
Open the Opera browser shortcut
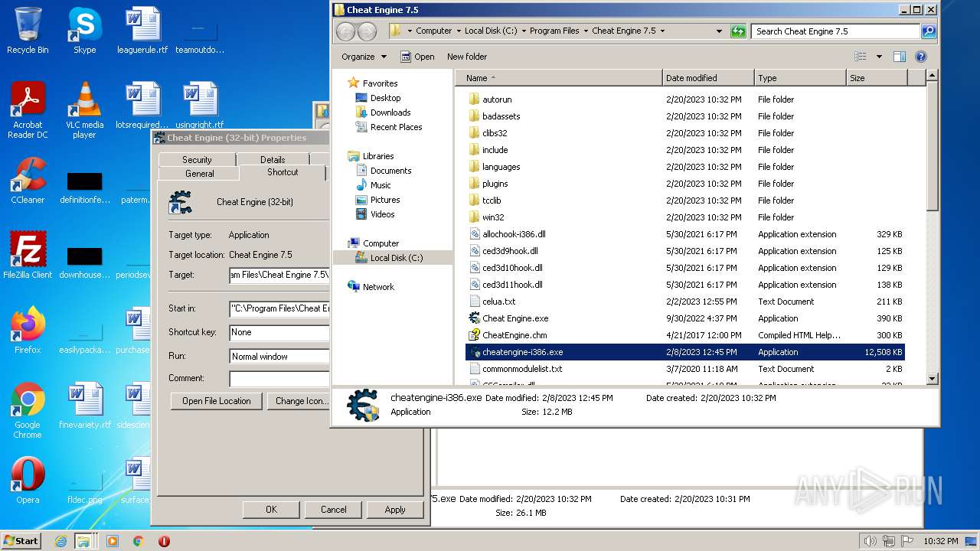pyautogui.click(x=28, y=481)
